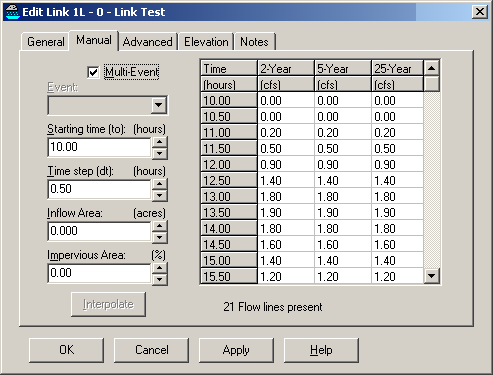The image size is (493, 375).
Task: Click the Time step input field
Action: [x=100, y=189]
